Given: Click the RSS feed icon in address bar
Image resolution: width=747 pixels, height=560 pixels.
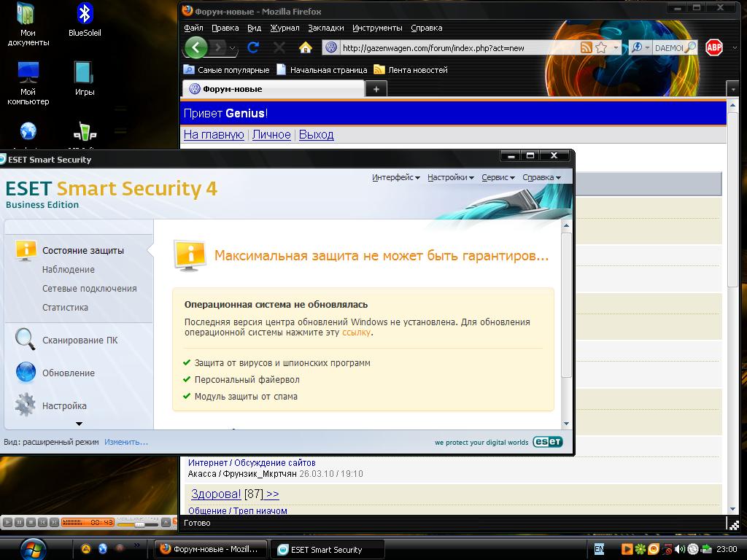Looking at the screenshot, I should pyautogui.click(x=587, y=47).
